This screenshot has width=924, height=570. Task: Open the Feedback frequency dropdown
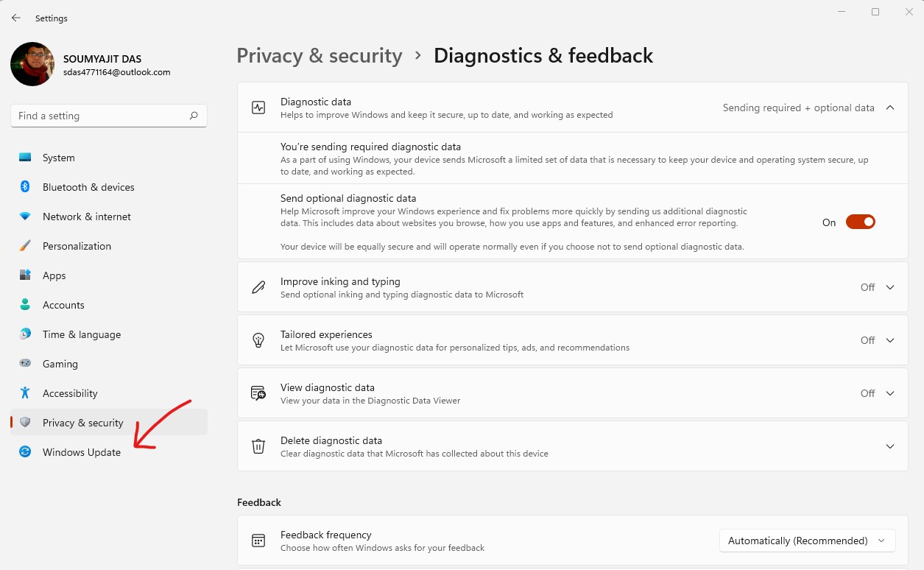(808, 541)
